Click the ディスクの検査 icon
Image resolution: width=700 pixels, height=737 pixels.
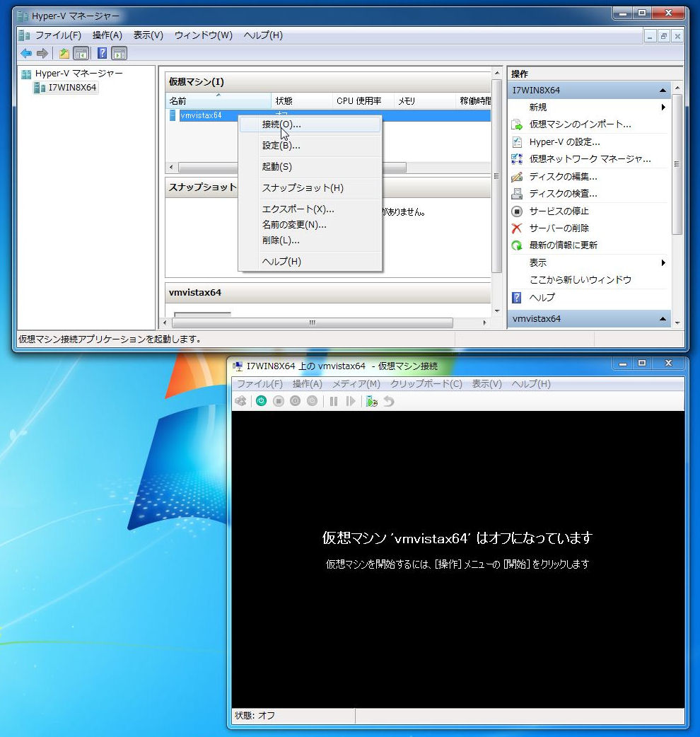pos(517,194)
